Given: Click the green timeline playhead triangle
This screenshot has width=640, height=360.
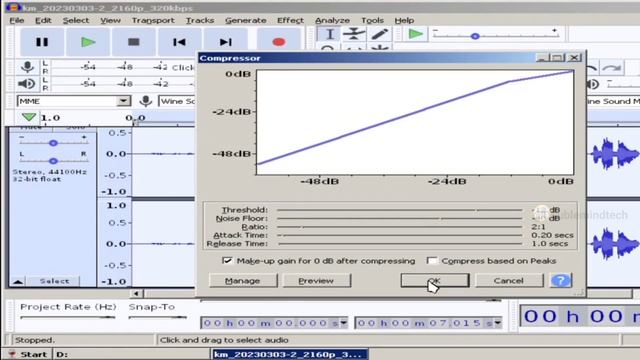Looking at the screenshot, I should click(29, 117).
